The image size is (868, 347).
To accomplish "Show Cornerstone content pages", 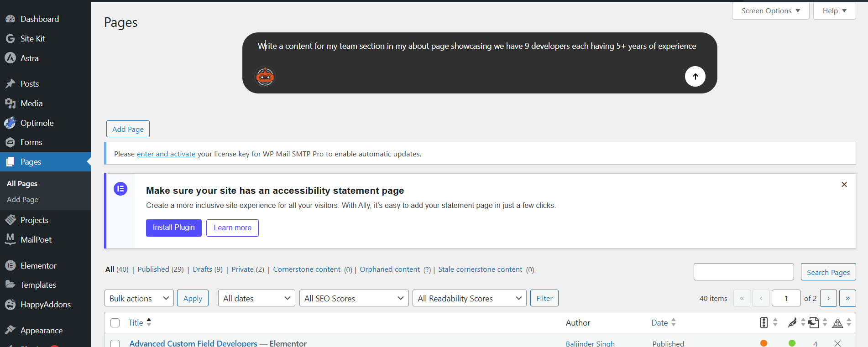I will [307, 269].
